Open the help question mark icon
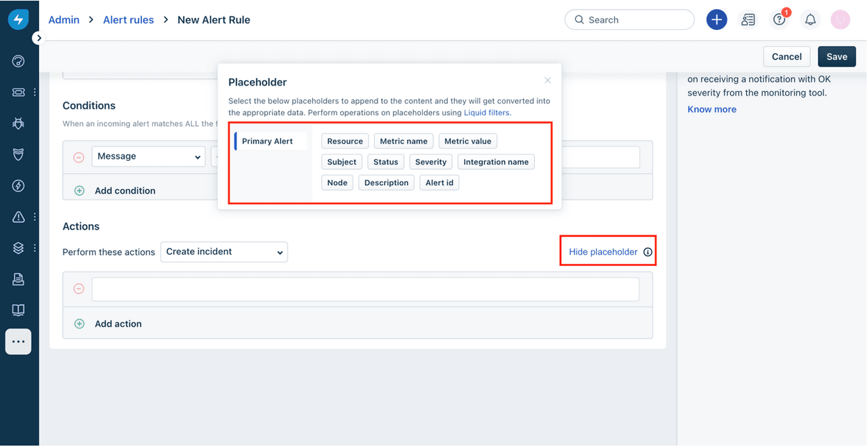Viewport: 868px width, 447px height. [780, 20]
